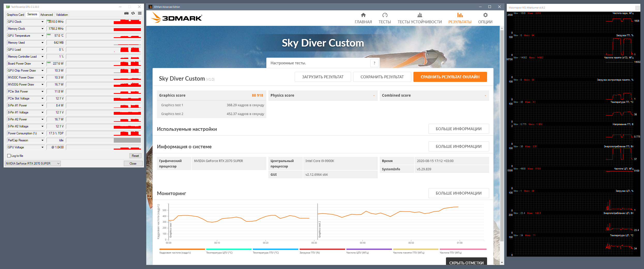
Task: Open the GPU Voltage sensor dropdown
Action: click(42, 147)
